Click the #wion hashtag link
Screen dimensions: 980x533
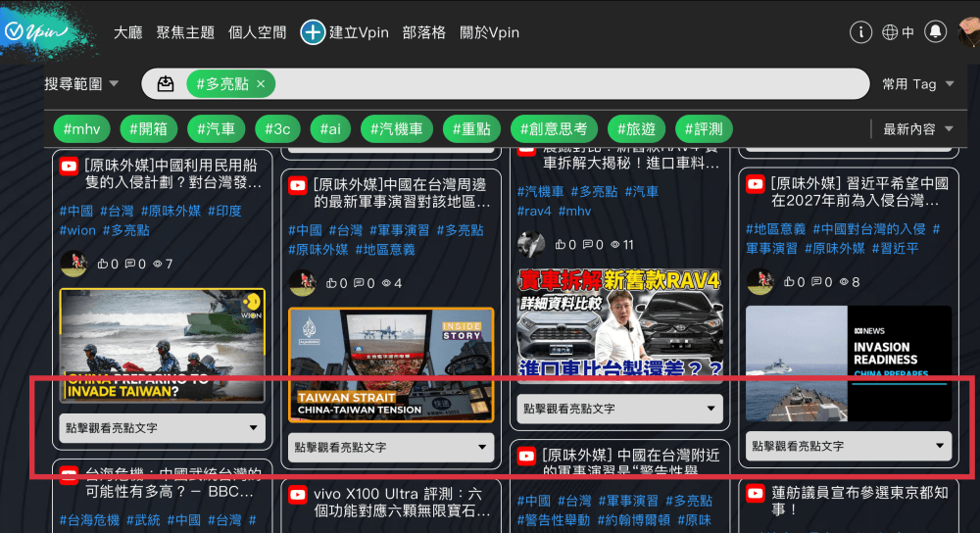[77, 230]
